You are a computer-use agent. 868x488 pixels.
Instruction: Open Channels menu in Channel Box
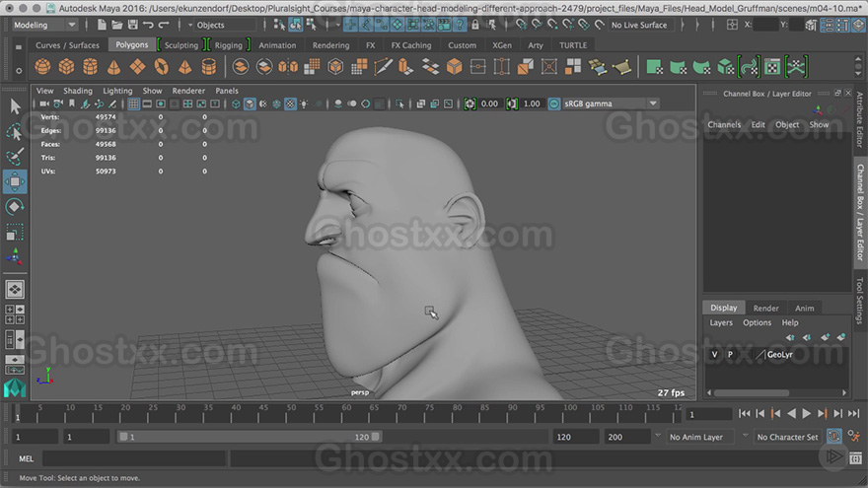724,124
